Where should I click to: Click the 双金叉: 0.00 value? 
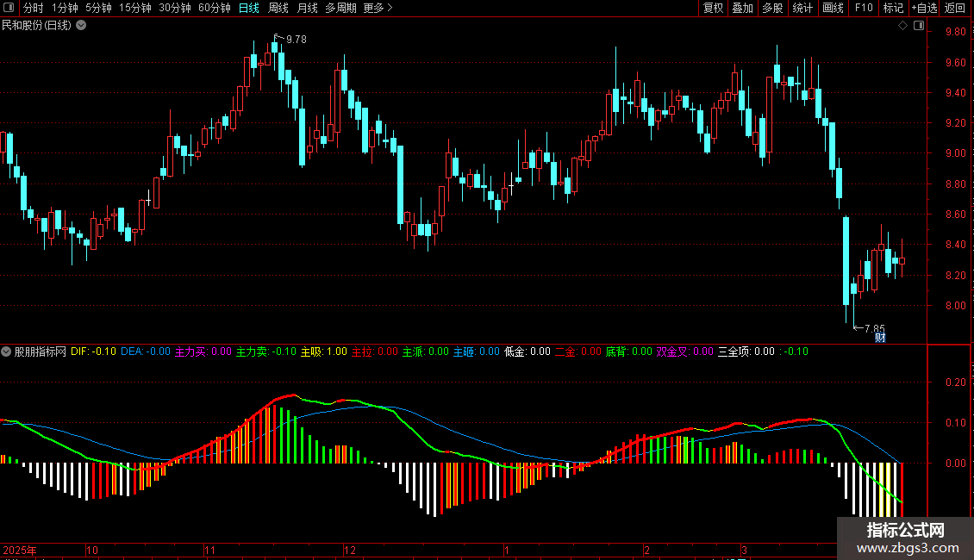click(685, 352)
